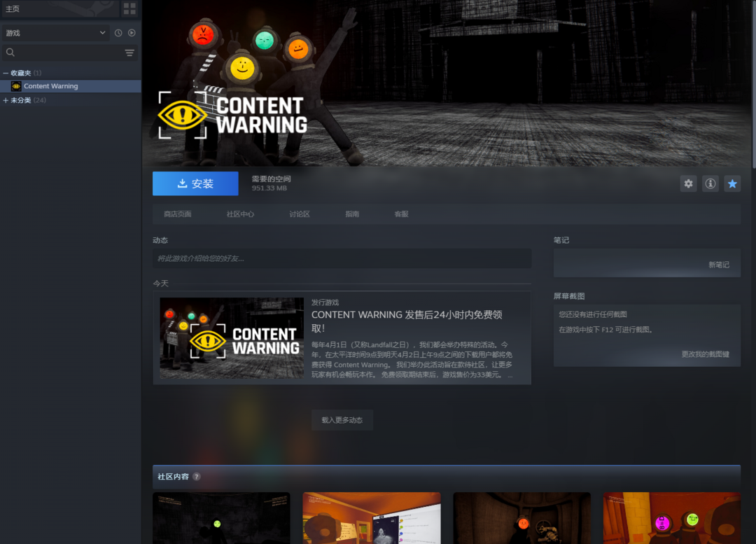Click the 更改我的截图键 link
Viewport: 756px width, 544px height.
pos(705,354)
